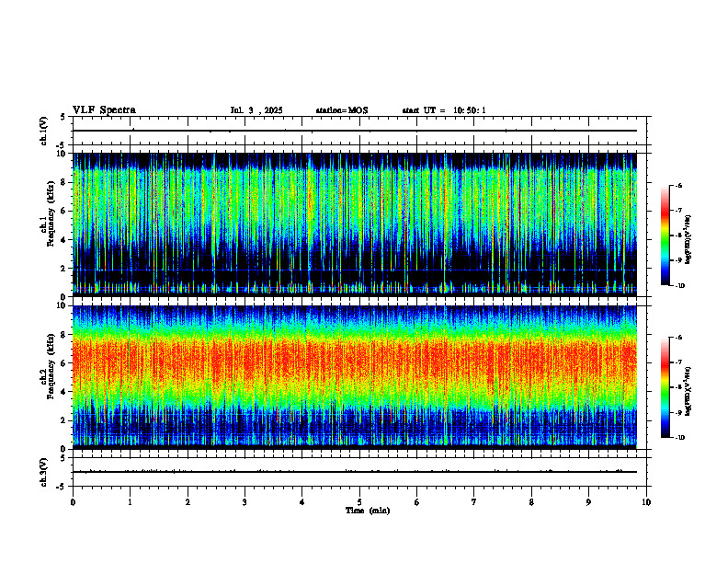This screenshot has width=728, height=563.
Task: Click time axis tick label "4"
Action: (x=302, y=502)
